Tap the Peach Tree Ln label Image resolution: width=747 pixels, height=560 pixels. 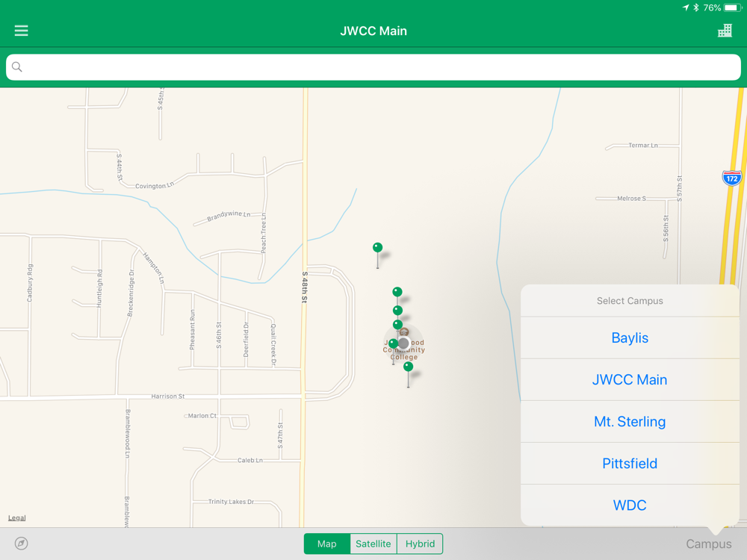264,233
